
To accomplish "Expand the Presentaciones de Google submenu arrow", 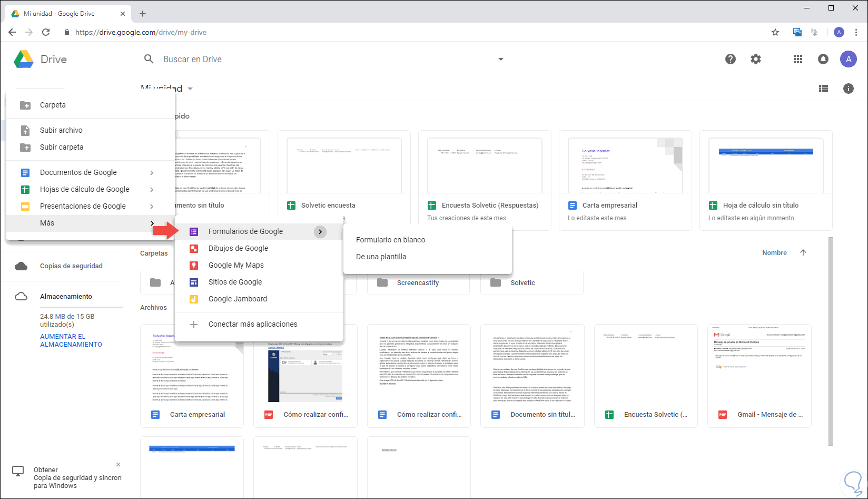I will pos(152,206).
